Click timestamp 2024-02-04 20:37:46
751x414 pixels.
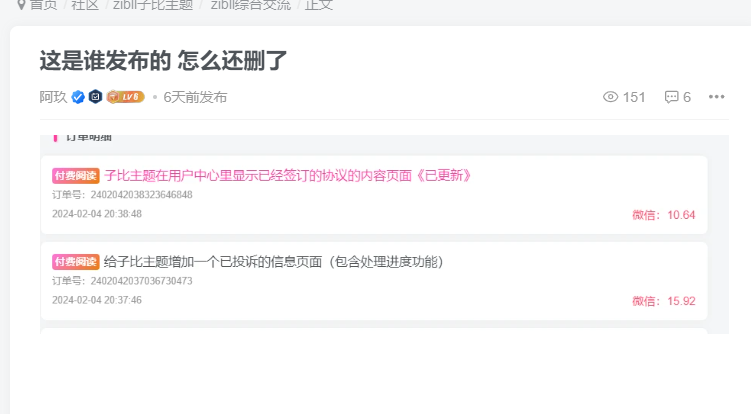click(97, 300)
